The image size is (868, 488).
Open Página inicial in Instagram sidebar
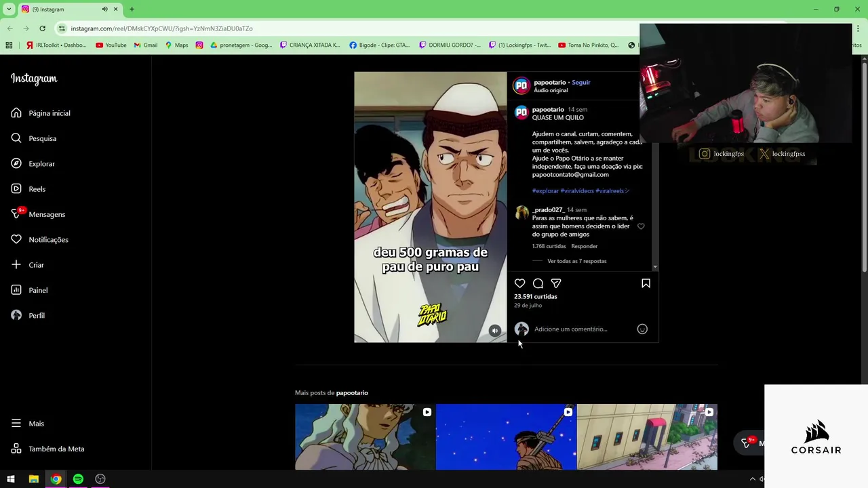pyautogui.click(x=41, y=113)
